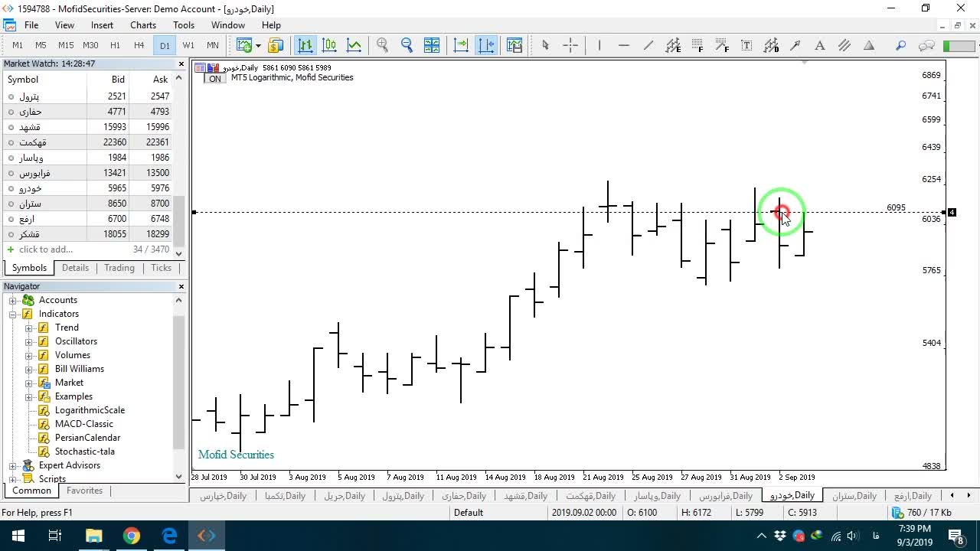This screenshot has width=980, height=551.
Task: Click 'click to add...' symbol field
Action: point(46,249)
